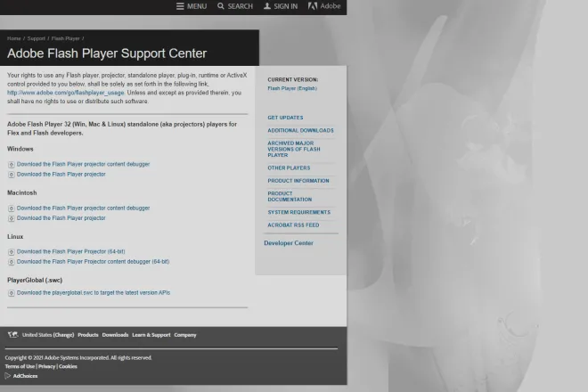Open OTHER PLAYERS in the sidebar
This screenshot has height=392, width=588.
pyautogui.click(x=289, y=168)
